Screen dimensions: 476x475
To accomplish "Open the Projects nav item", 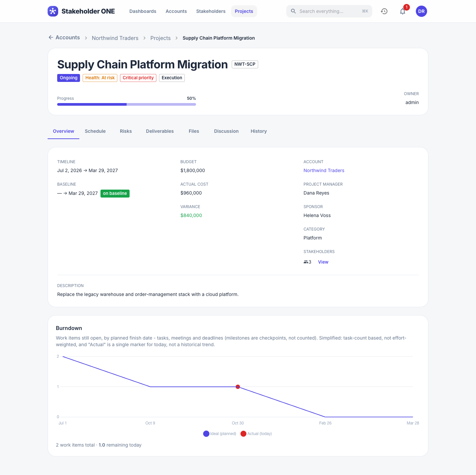I will coord(244,11).
